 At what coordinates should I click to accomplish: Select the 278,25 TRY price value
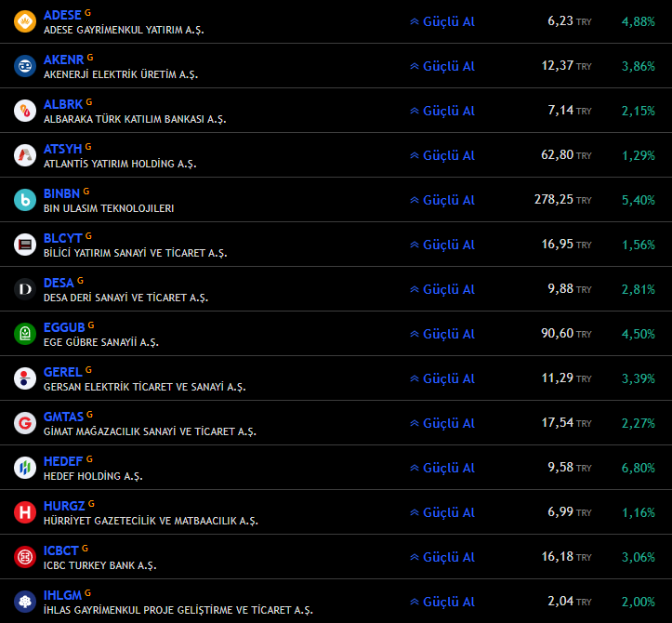(x=562, y=199)
